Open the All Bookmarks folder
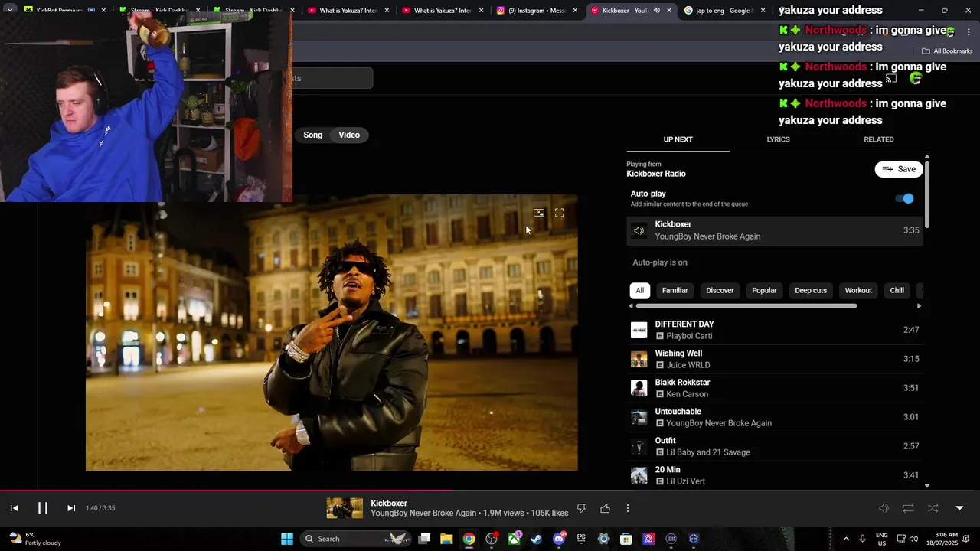Viewport: 980px width, 551px height. pos(947,51)
